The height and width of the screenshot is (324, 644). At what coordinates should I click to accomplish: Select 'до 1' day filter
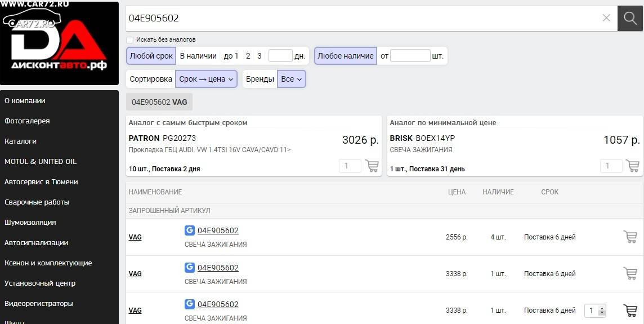pyautogui.click(x=231, y=56)
